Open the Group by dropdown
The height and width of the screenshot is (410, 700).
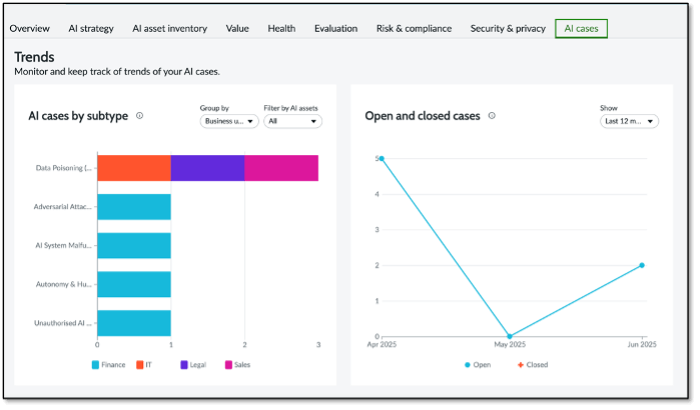click(x=229, y=121)
